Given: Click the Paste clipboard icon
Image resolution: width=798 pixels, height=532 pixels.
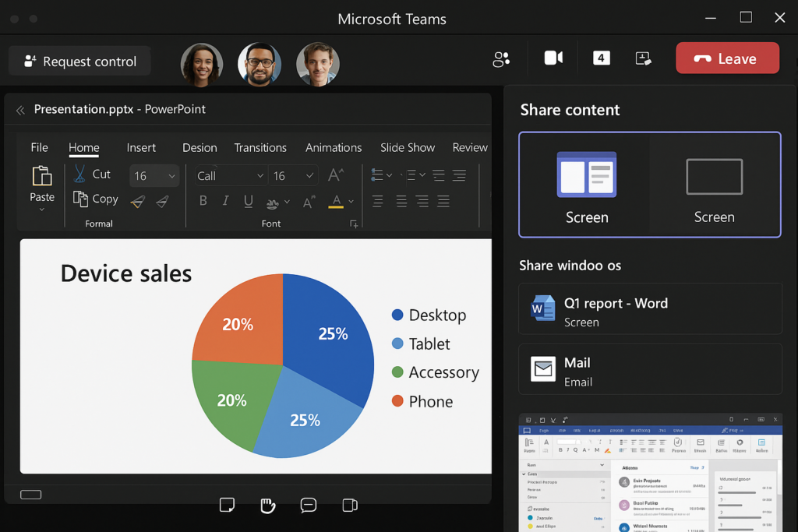Looking at the screenshot, I should 42,176.
